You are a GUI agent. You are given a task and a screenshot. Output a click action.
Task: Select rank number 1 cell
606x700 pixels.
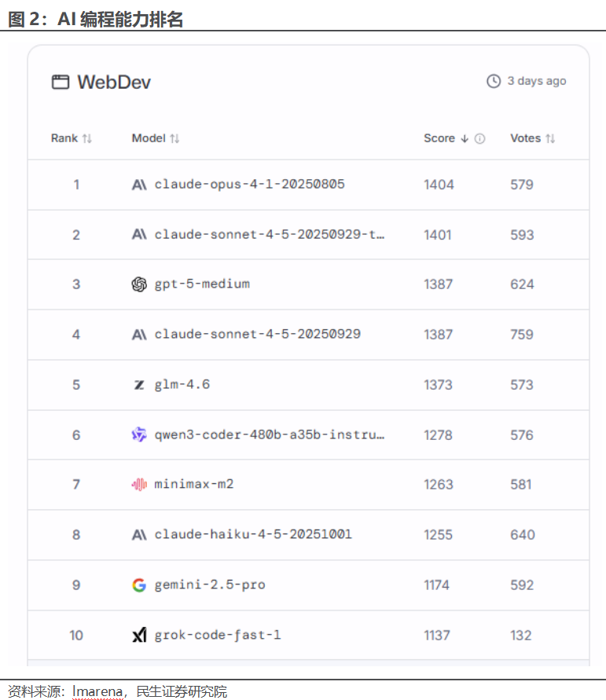pyautogui.click(x=76, y=185)
